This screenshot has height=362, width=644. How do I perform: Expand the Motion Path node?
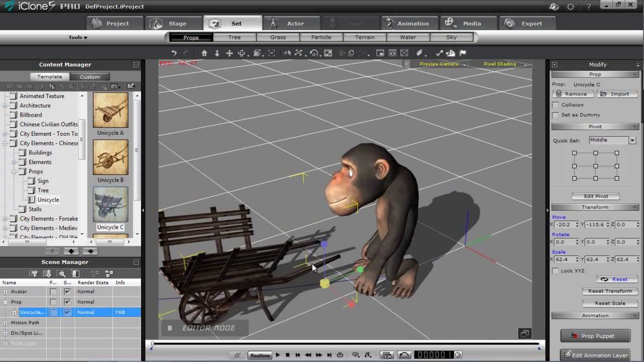click(x=6, y=323)
